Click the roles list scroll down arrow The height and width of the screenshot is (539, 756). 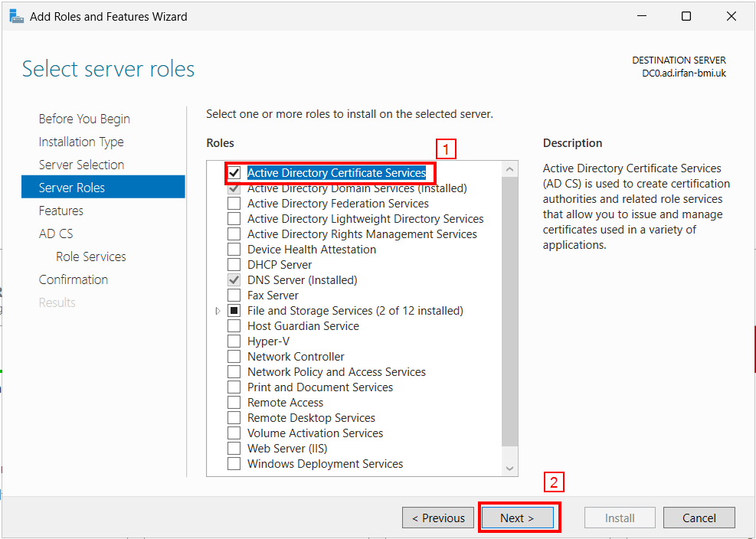click(509, 468)
